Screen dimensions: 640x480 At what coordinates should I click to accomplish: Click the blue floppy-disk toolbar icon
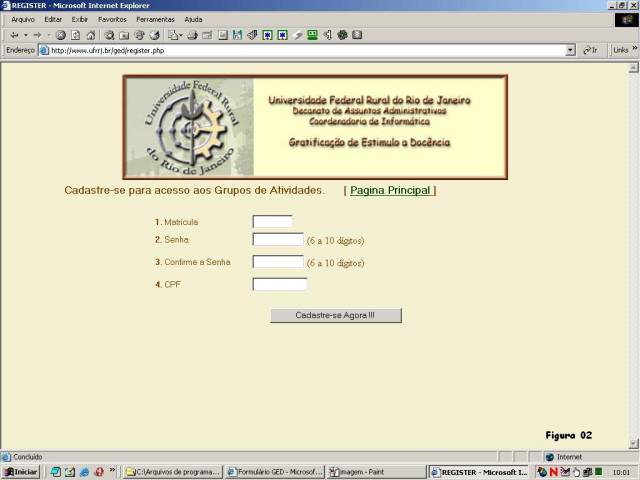pos(238,35)
